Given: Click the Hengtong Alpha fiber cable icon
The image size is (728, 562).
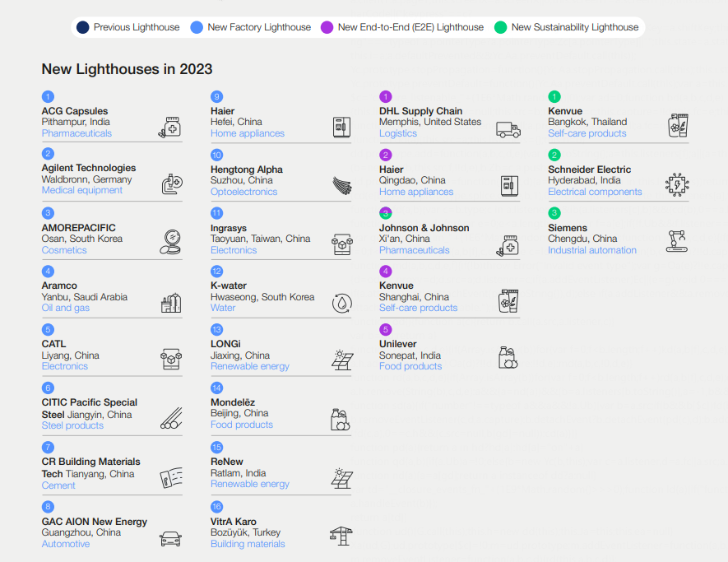Looking at the screenshot, I should (342, 185).
